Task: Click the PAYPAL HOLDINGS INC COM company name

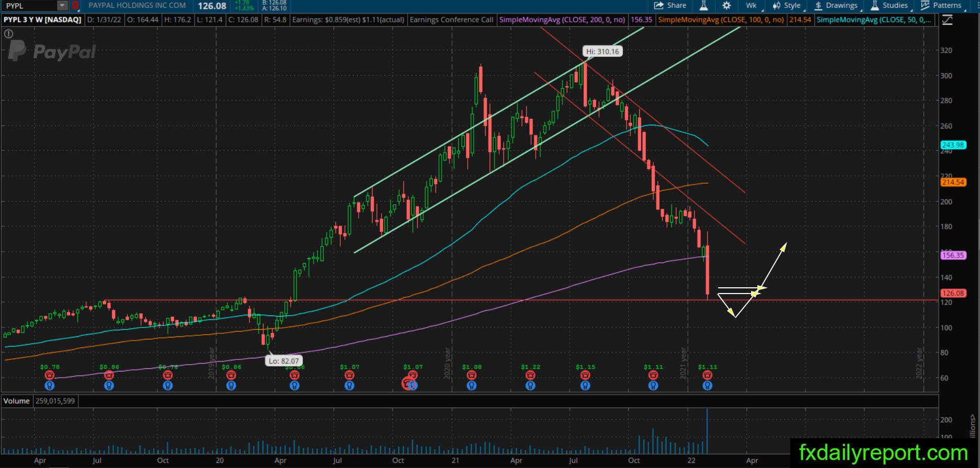Action: tap(137, 5)
